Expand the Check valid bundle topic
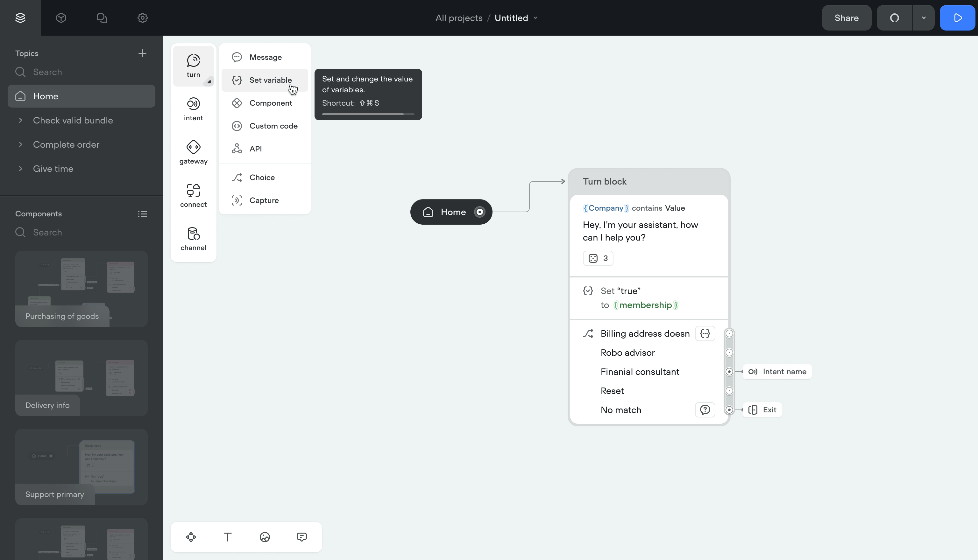 point(21,120)
